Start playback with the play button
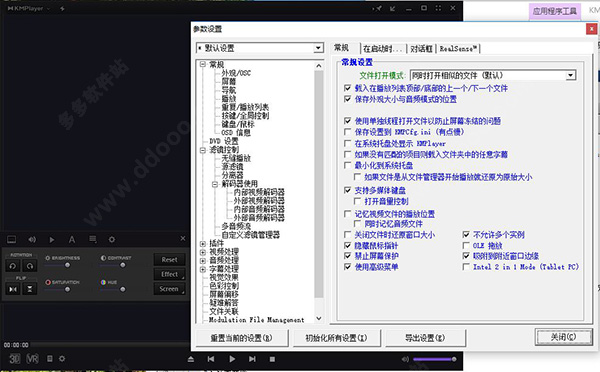 pos(232,359)
